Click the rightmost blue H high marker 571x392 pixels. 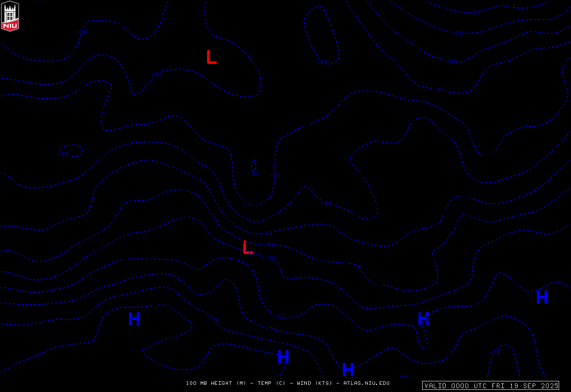click(x=542, y=297)
